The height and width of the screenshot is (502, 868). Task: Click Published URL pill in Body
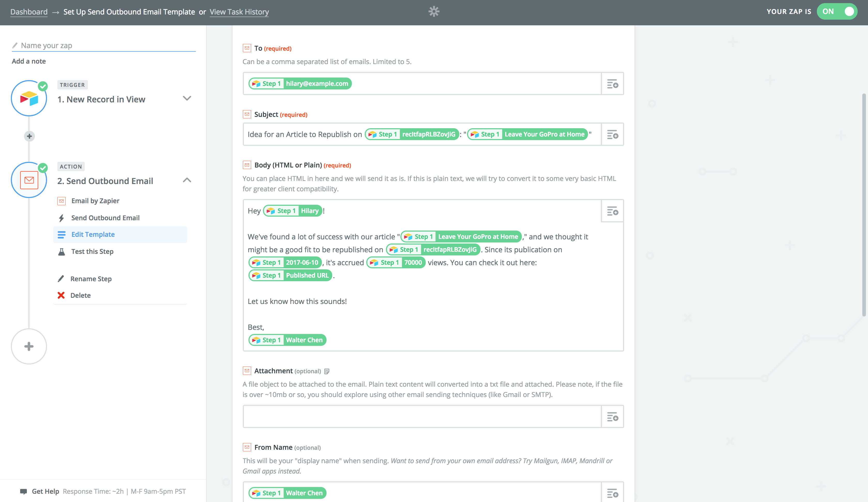click(290, 275)
